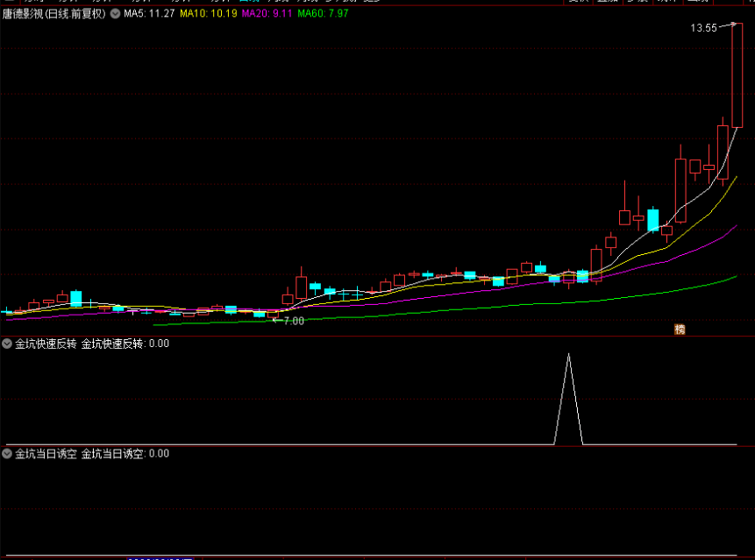Click the 金坑快速反转: 0.00 value readout

125,344
